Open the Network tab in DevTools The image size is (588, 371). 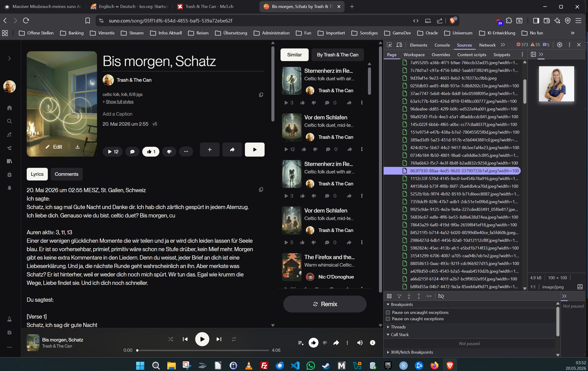pyautogui.click(x=487, y=45)
